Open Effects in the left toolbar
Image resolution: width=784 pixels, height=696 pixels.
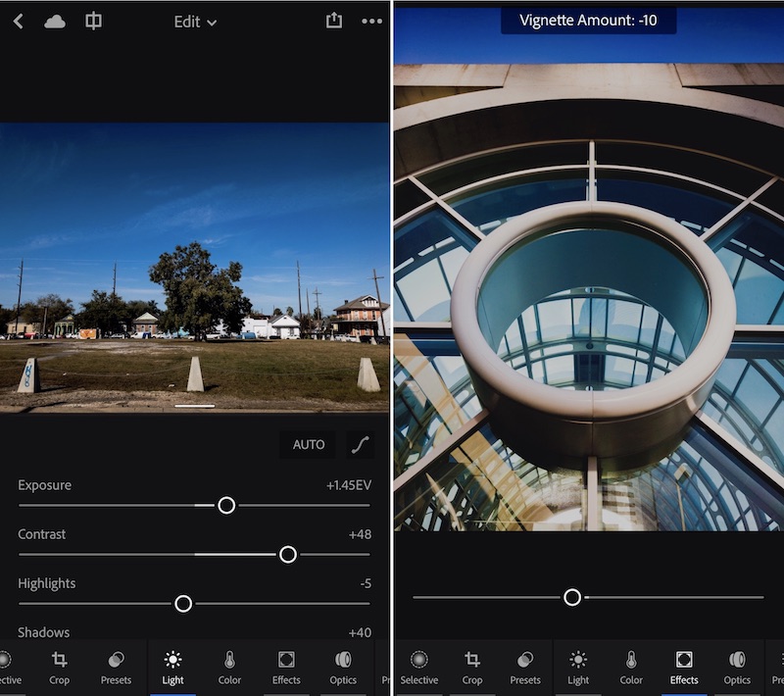286,667
